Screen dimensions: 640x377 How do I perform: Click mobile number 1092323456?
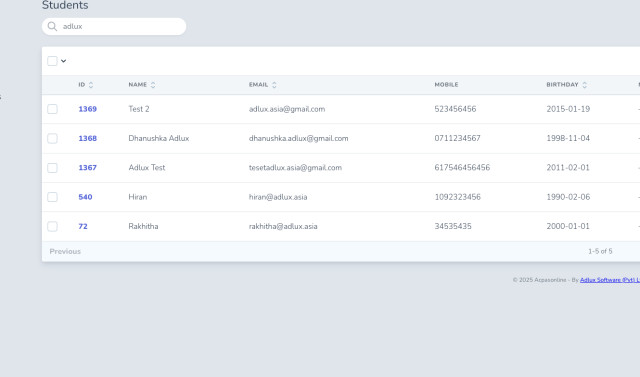pyautogui.click(x=458, y=197)
